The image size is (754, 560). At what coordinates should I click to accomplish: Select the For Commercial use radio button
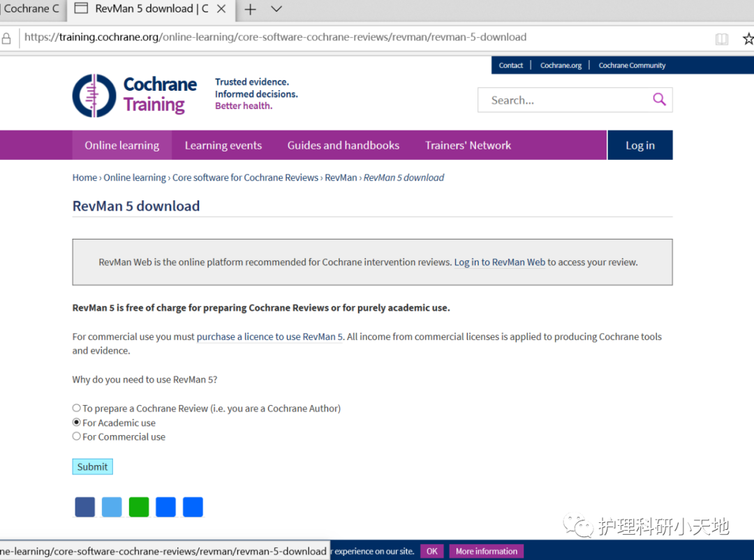pos(77,436)
